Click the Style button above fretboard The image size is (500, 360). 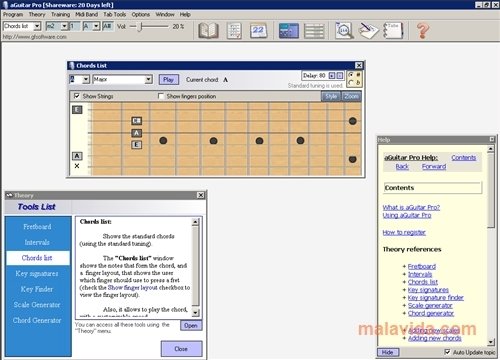[331, 96]
